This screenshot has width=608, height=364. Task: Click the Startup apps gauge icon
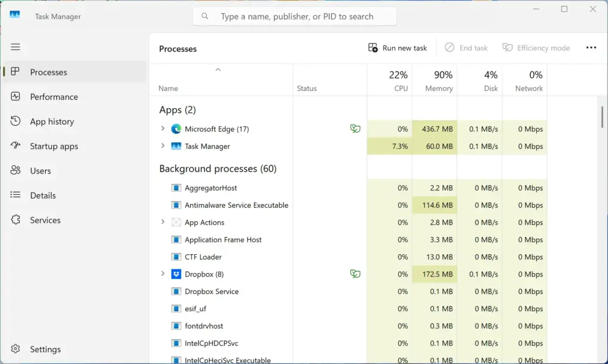pyautogui.click(x=15, y=145)
